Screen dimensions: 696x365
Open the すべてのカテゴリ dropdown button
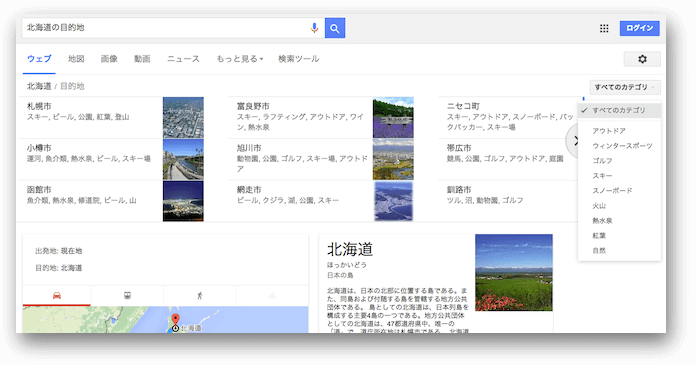pos(625,87)
